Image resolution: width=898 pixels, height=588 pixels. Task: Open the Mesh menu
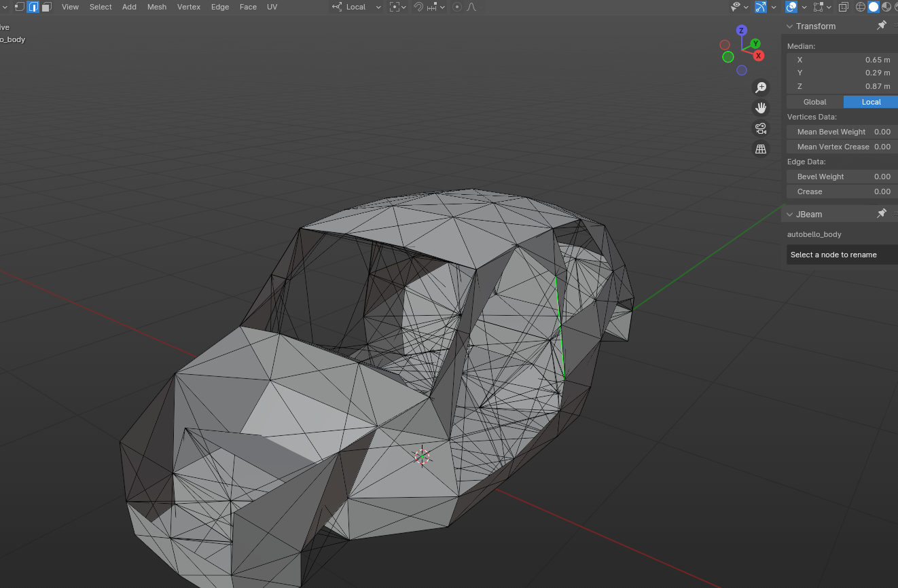(x=156, y=7)
